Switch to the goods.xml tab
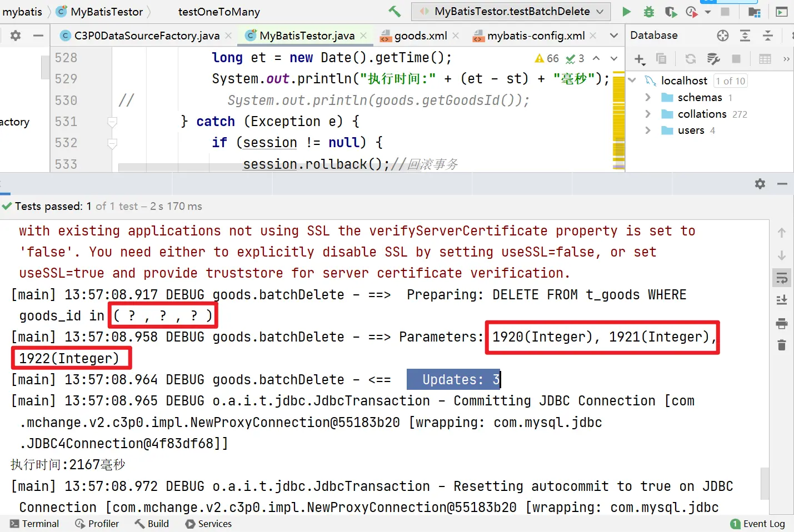The image size is (794, 532). 420,36
